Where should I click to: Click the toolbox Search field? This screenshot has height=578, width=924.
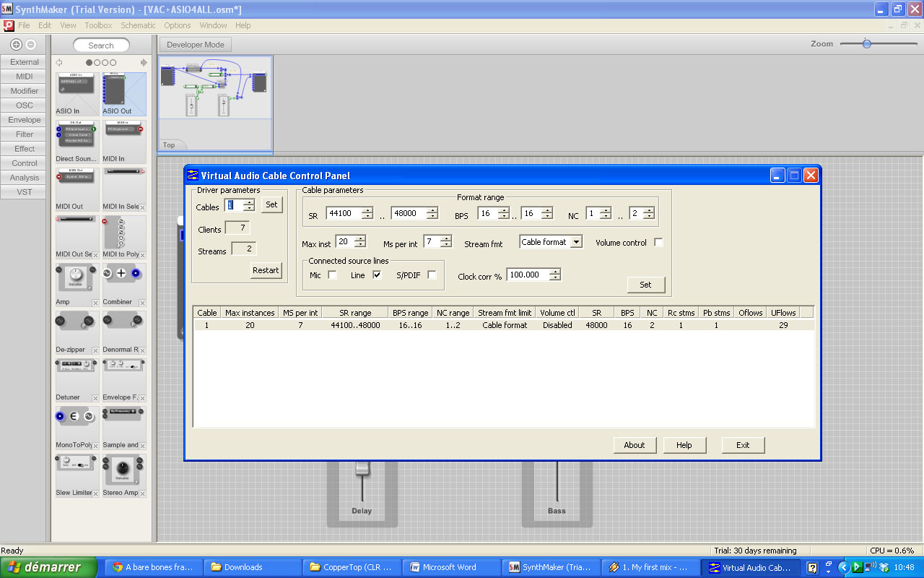(101, 46)
